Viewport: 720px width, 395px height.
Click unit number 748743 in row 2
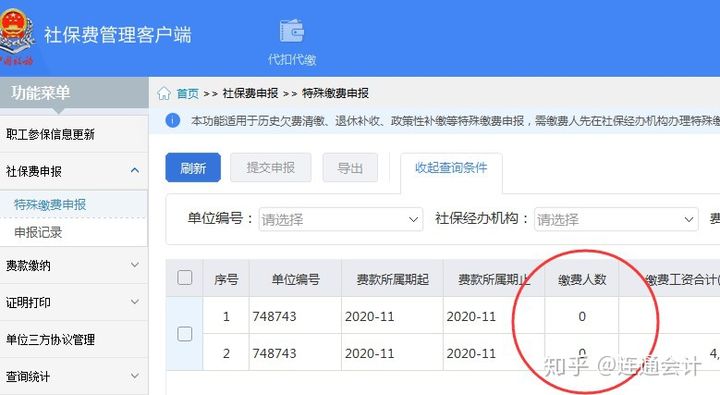[274, 353]
